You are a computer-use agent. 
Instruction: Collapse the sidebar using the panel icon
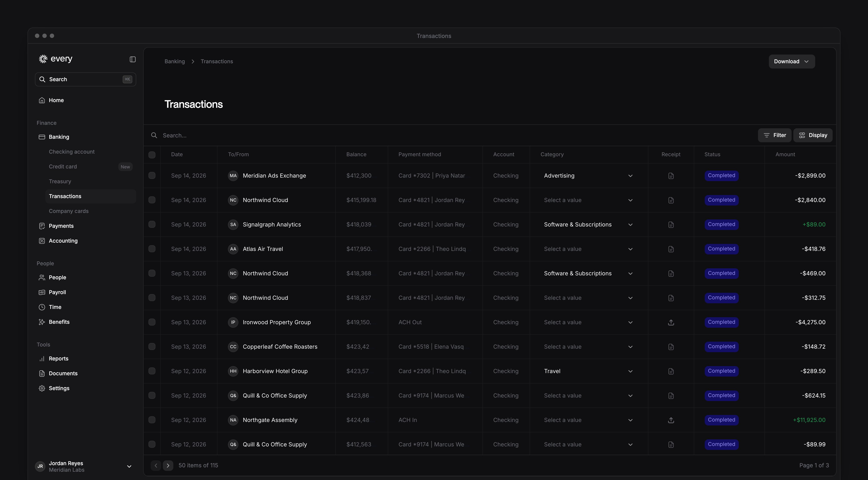(133, 59)
